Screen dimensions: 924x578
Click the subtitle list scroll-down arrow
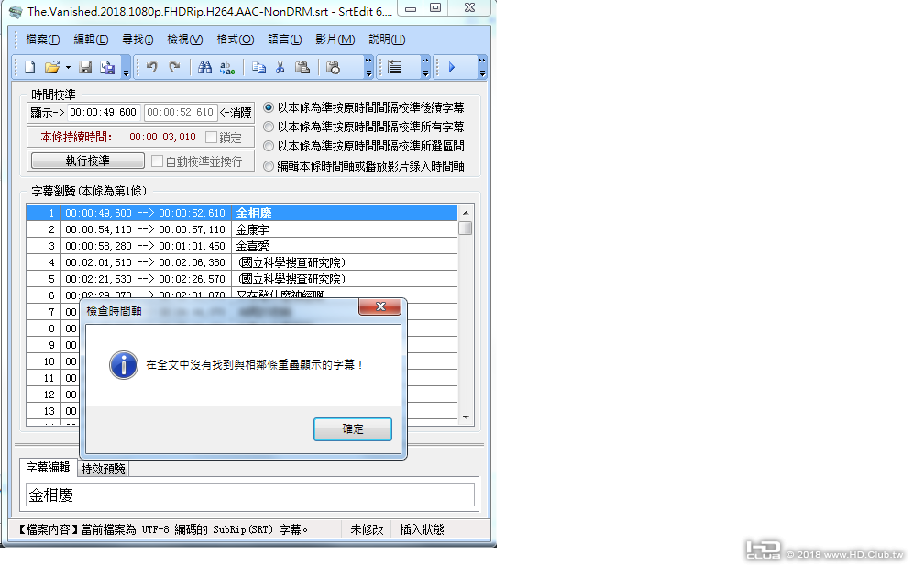coord(466,417)
